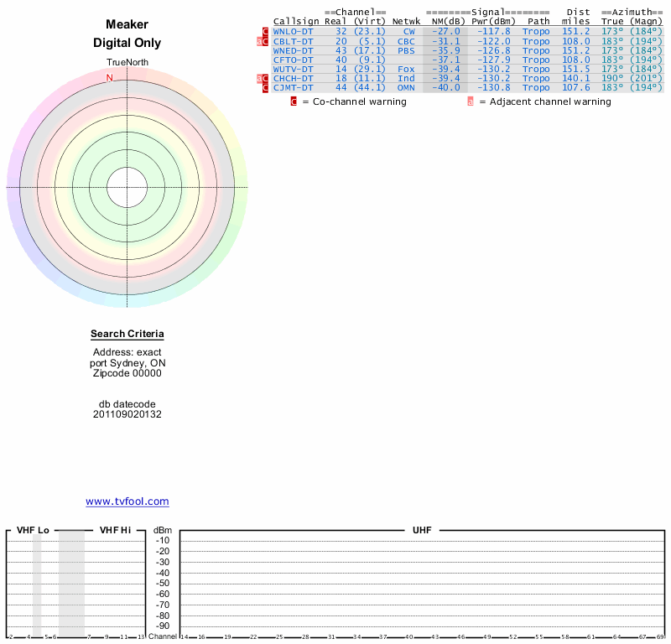Click the 140.1 miles distance value
Image resolution: width=671 pixels, height=644 pixels.
576,79
